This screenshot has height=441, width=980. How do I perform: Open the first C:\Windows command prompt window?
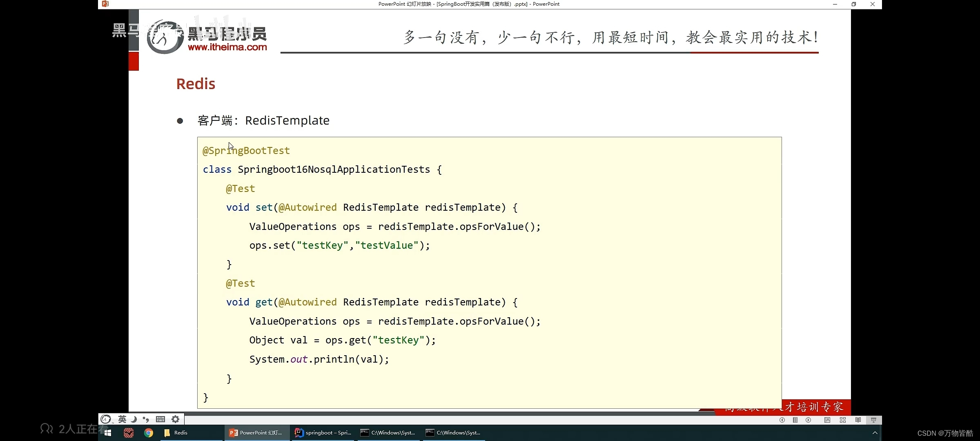point(388,433)
